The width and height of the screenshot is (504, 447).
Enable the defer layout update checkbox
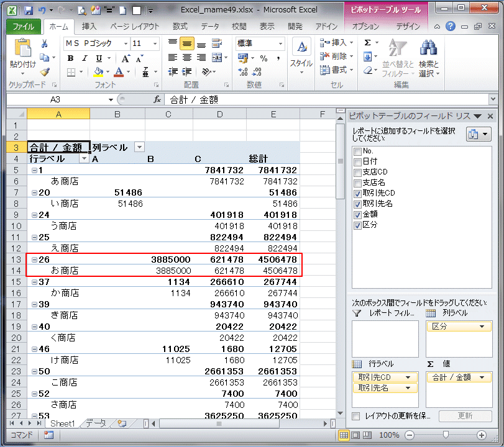356,416
